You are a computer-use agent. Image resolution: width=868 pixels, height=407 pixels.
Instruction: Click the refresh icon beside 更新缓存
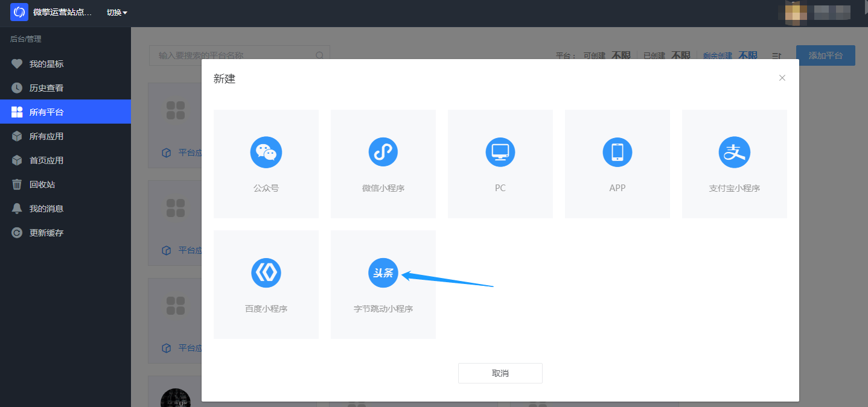coord(17,233)
